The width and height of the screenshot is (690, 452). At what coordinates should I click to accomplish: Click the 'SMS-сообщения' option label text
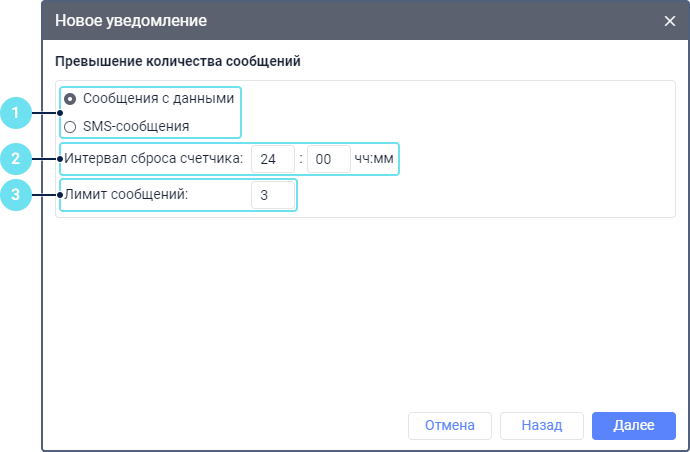136,127
